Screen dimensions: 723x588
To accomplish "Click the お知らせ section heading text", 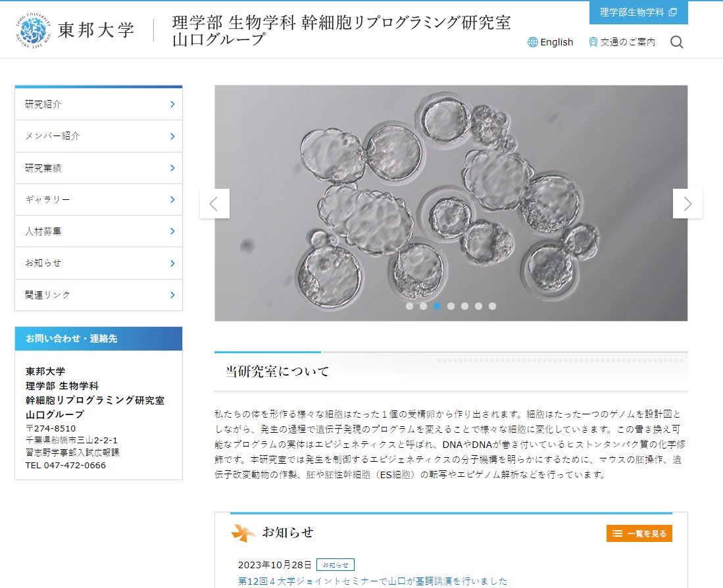I will click(287, 533).
